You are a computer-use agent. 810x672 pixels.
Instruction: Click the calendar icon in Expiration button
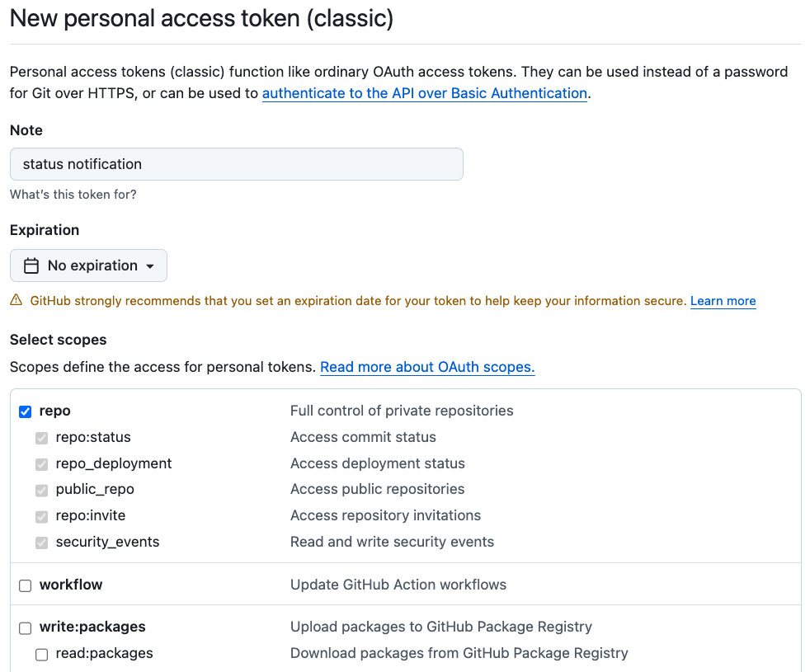(x=31, y=266)
